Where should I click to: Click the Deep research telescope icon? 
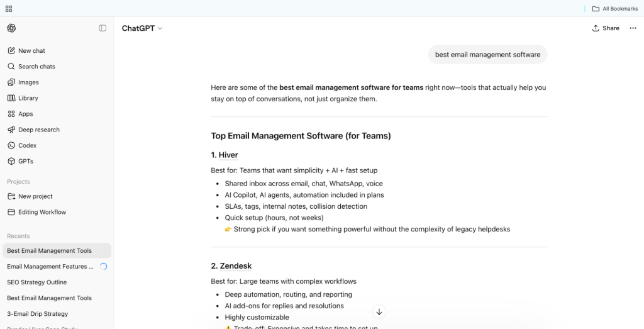pyautogui.click(x=11, y=130)
